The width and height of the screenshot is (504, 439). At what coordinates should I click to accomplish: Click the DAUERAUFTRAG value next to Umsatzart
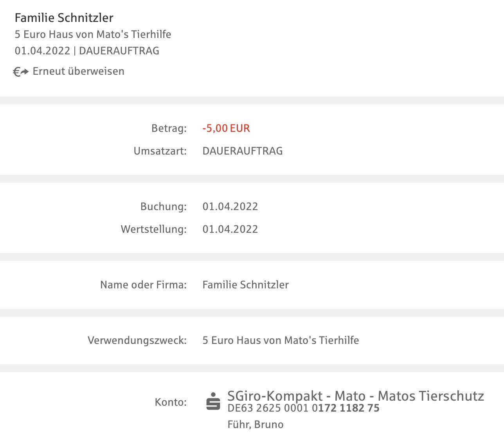243,151
